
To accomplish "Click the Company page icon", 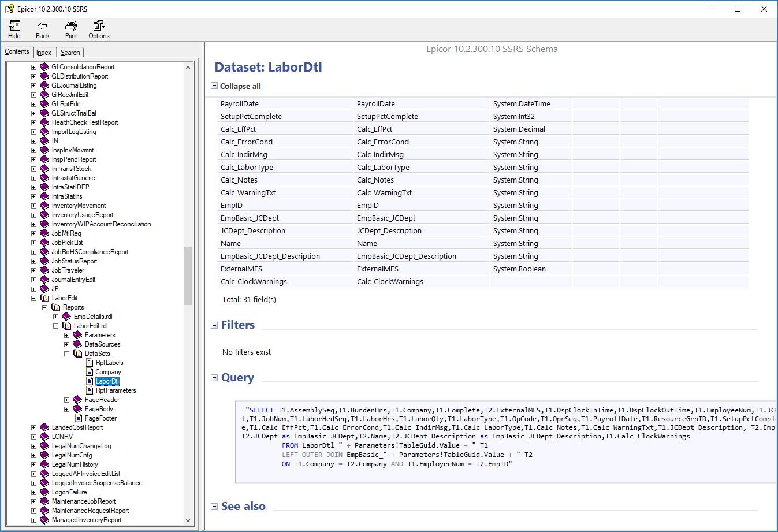I will [90, 372].
